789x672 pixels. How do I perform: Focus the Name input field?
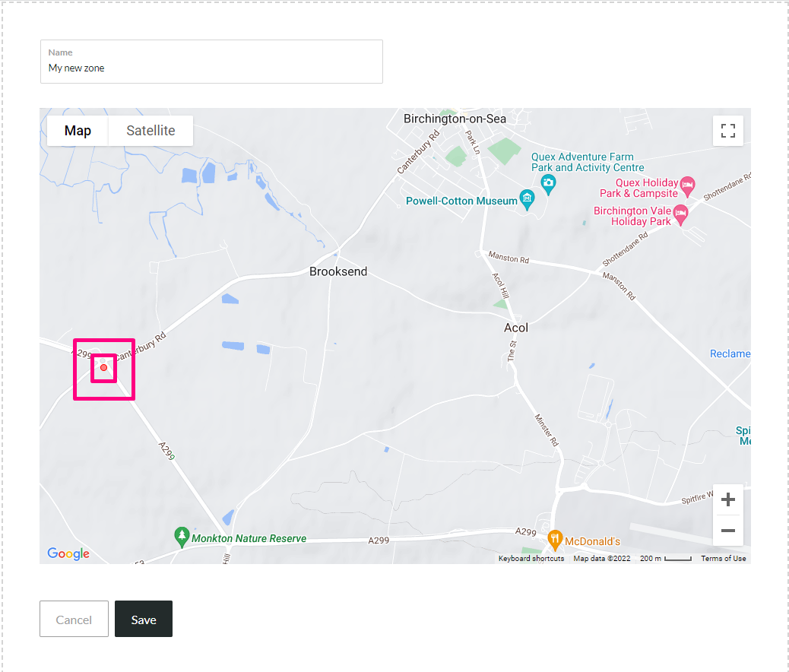211,62
